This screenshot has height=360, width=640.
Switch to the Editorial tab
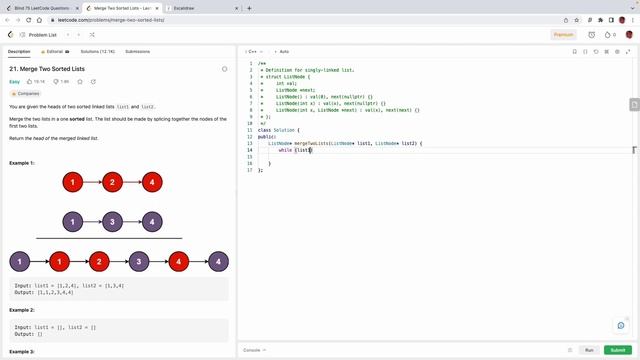pos(55,52)
